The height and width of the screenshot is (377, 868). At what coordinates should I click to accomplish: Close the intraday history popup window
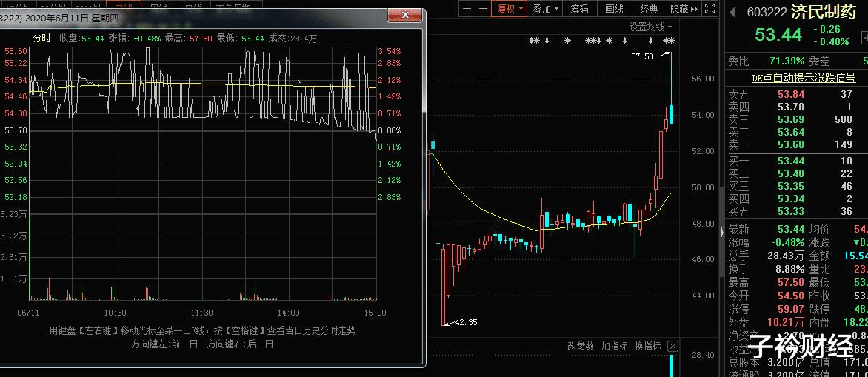coord(405,14)
